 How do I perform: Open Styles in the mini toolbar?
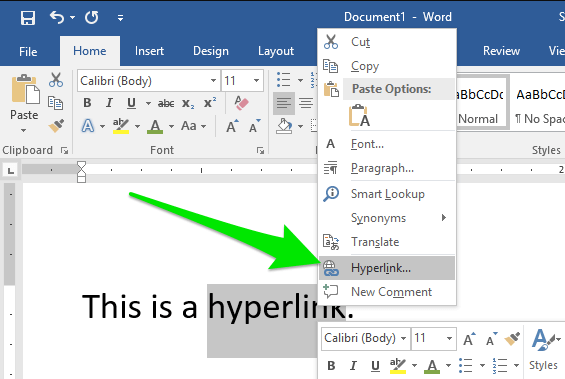coord(543,349)
